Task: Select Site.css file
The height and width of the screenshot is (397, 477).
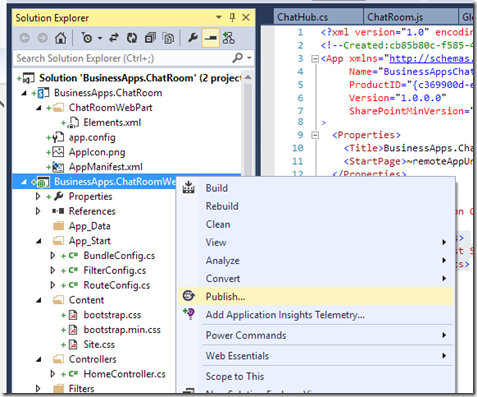Action: pyautogui.click(x=99, y=344)
